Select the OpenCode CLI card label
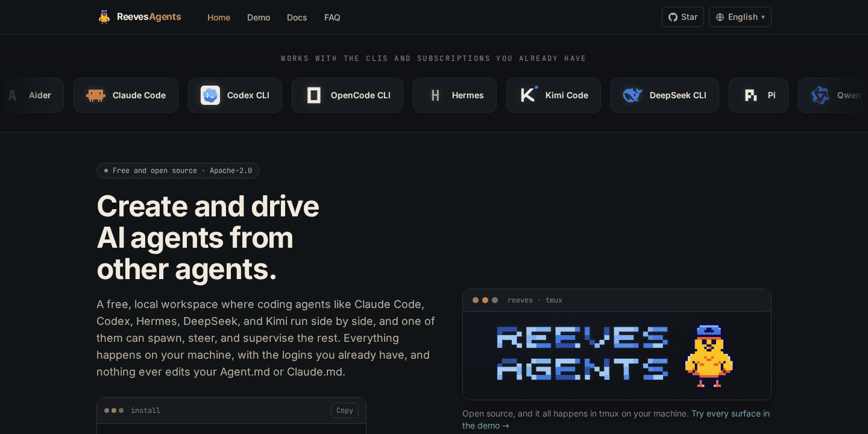This screenshot has width=868, height=434. (360, 95)
